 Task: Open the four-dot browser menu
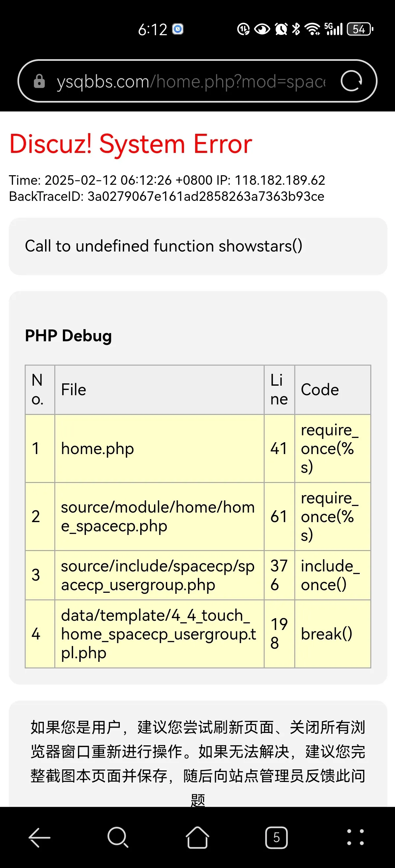355,837
